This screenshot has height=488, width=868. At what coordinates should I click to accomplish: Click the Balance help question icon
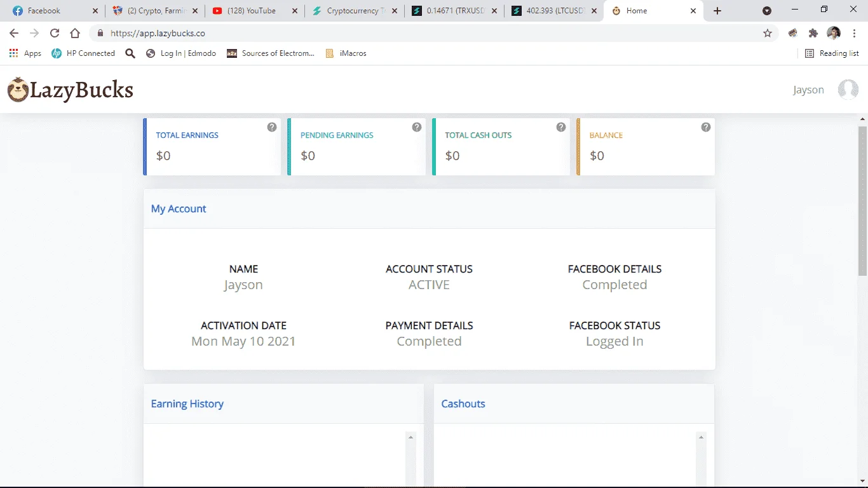tap(706, 127)
